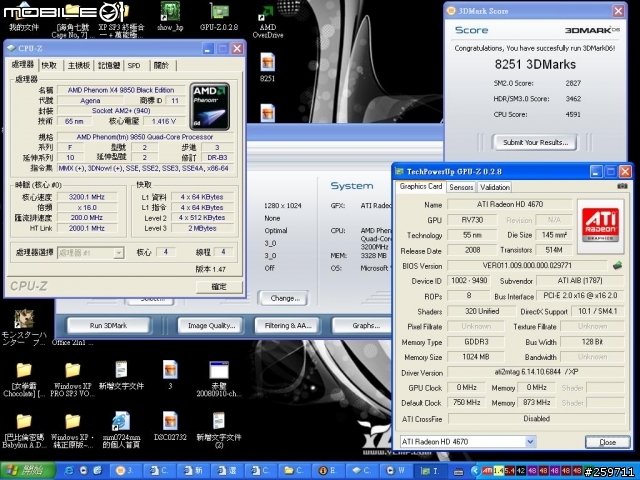
Task: Click the Change button in 3DMark
Action: pyautogui.click(x=283, y=298)
